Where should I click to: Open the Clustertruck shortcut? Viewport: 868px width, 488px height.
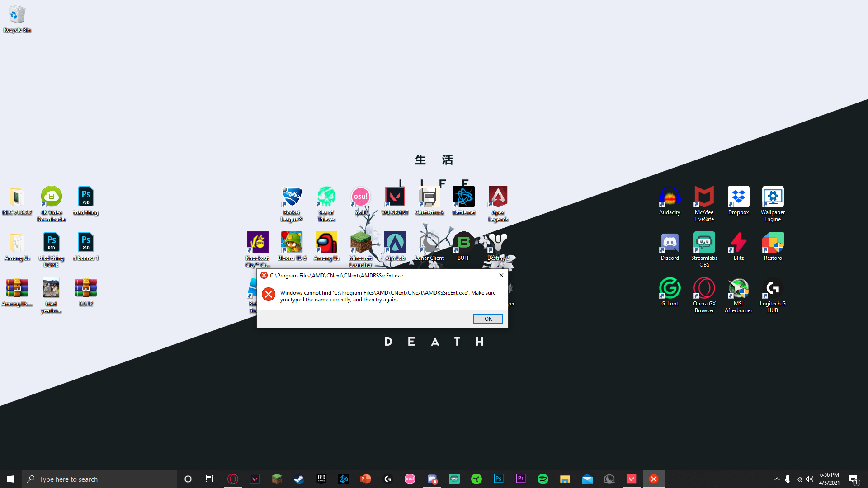click(429, 201)
